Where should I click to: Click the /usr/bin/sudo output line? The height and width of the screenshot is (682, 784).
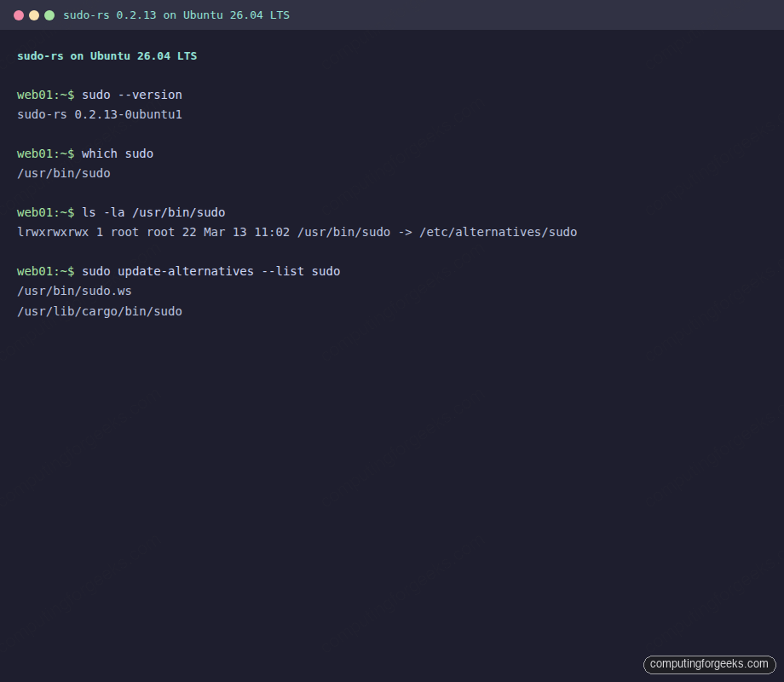(63, 173)
